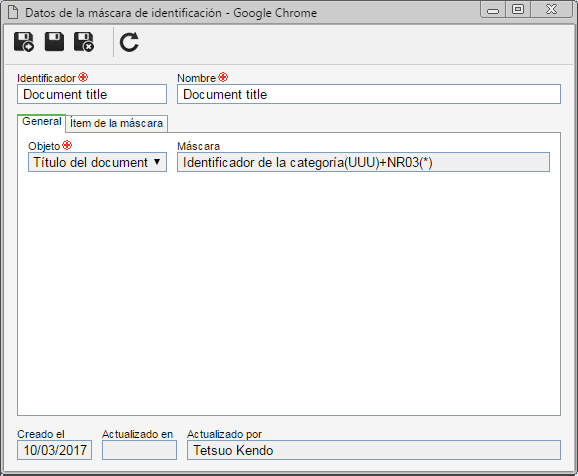Open the Objeto dropdown list
Screen dimensions: 578x476
point(97,162)
